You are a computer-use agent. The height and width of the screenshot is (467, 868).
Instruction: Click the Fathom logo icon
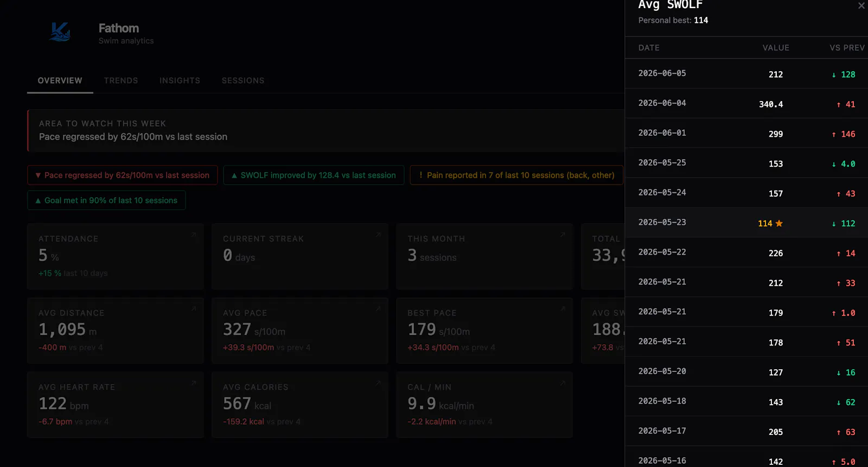(60, 33)
